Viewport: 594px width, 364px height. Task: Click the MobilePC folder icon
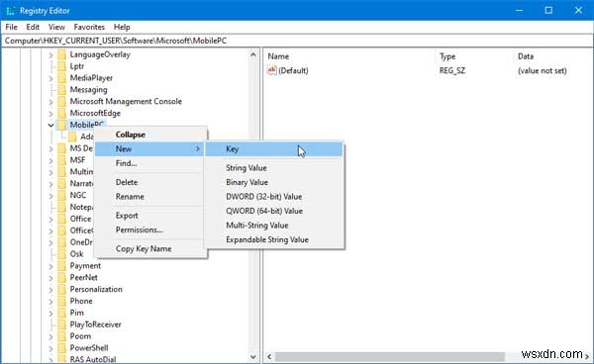[61, 125]
